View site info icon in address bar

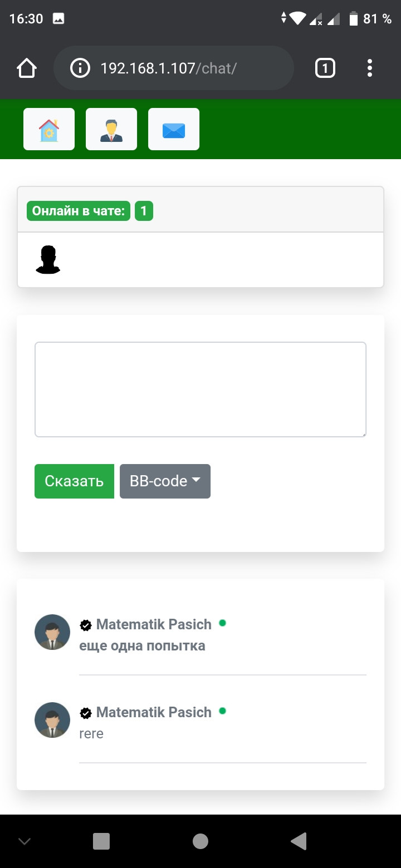point(80,68)
